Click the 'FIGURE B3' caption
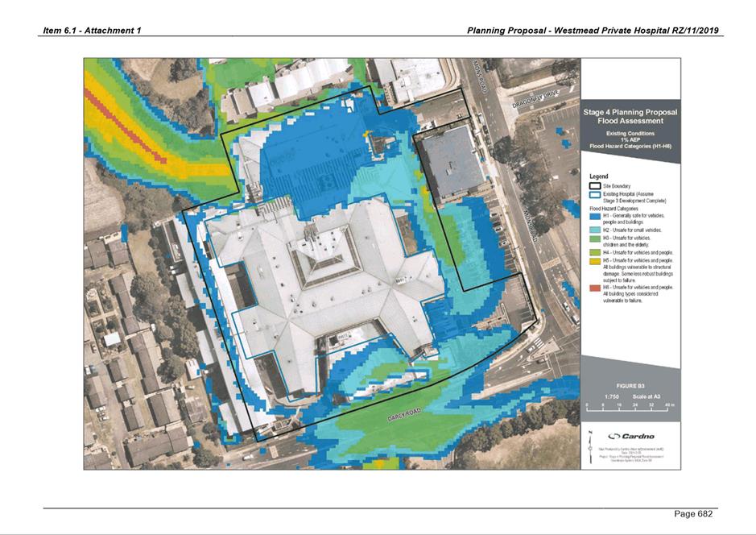 630,386
